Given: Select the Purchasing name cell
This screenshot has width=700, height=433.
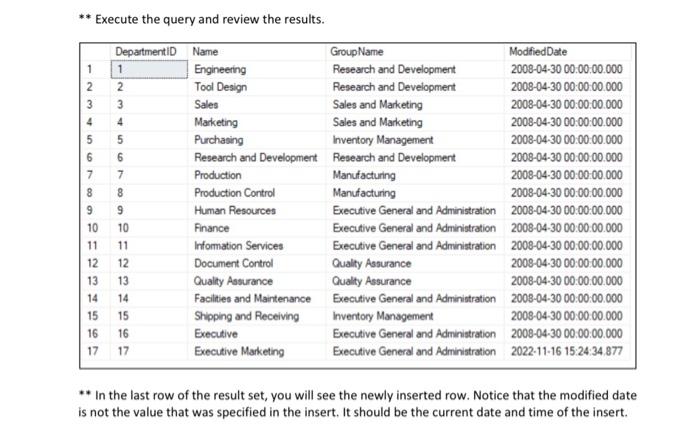Looking at the screenshot, I should (x=257, y=140).
